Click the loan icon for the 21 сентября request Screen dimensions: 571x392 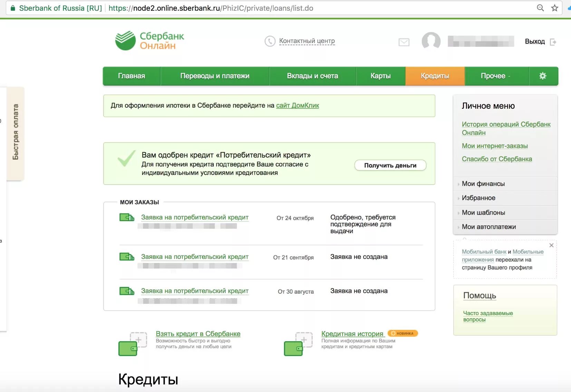tap(127, 257)
